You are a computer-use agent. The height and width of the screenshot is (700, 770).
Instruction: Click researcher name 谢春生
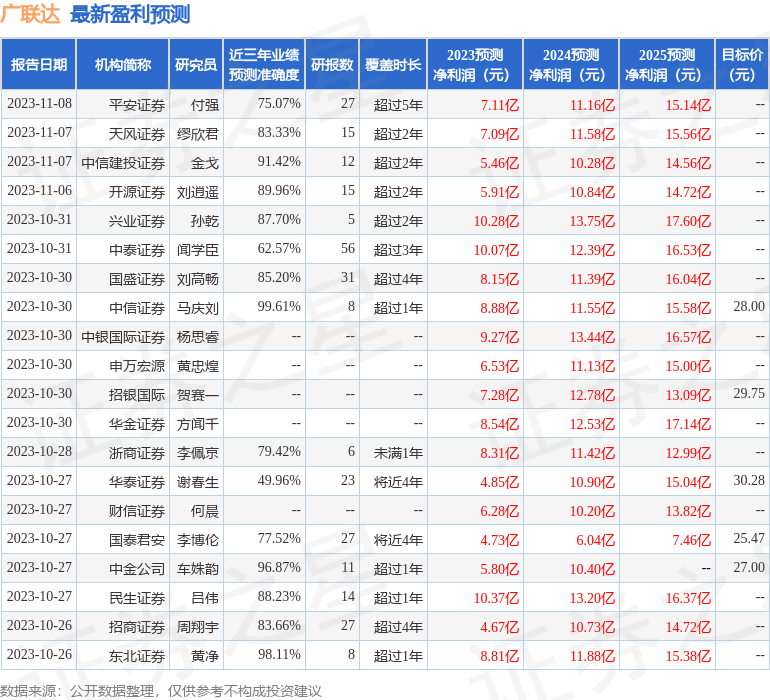click(x=198, y=481)
